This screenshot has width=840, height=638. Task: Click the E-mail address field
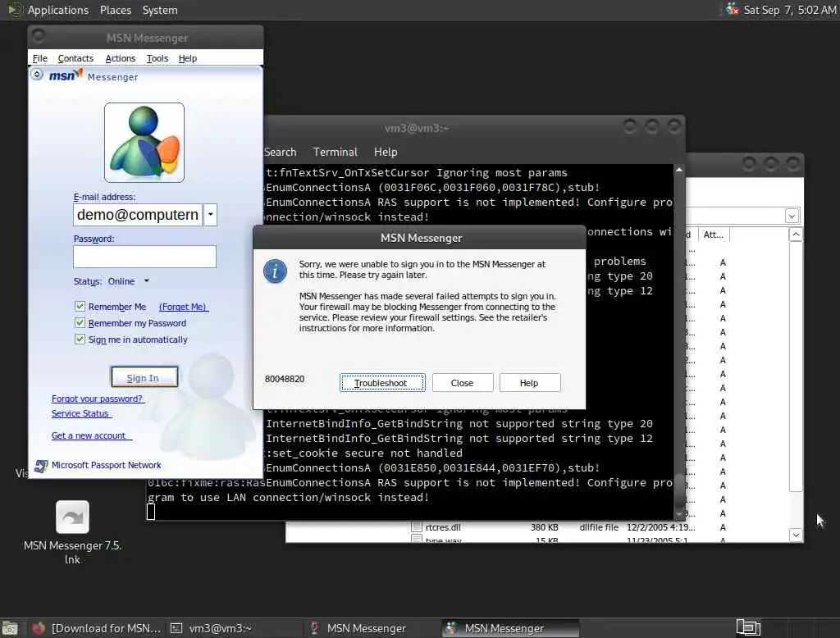tap(138, 215)
